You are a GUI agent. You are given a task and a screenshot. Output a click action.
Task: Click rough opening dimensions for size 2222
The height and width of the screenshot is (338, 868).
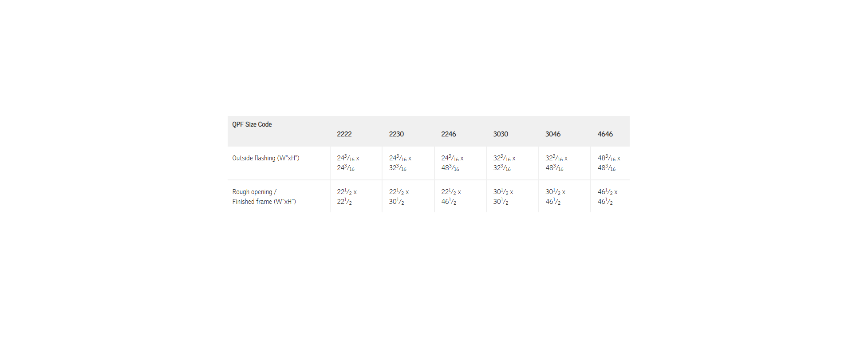coord(347,197)
